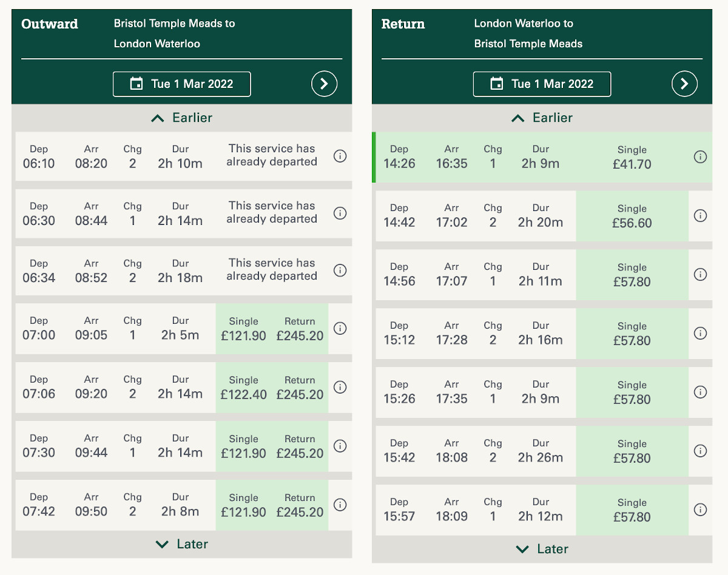
Task: Select the £56.60 single at 14:42
Action: [x=632, y=216]
